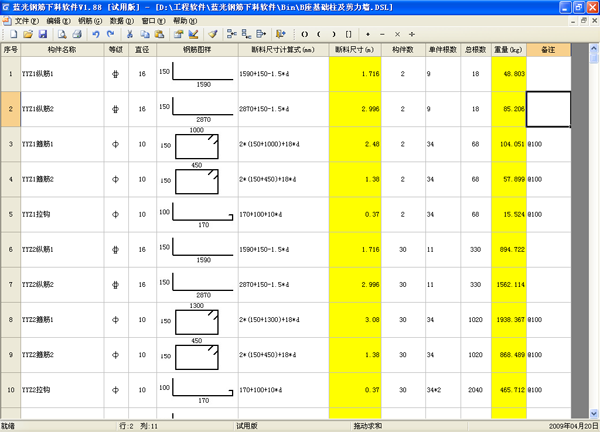Screen dimensions: 600x432
Task: Click the multiply × operator toolbar button
Action: [397, 34]
